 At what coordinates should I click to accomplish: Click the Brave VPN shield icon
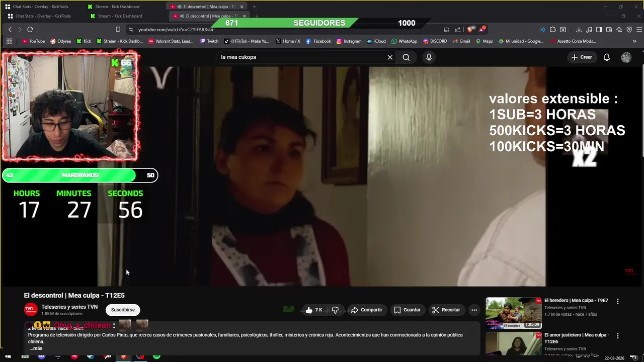click(x=629, y=30)
